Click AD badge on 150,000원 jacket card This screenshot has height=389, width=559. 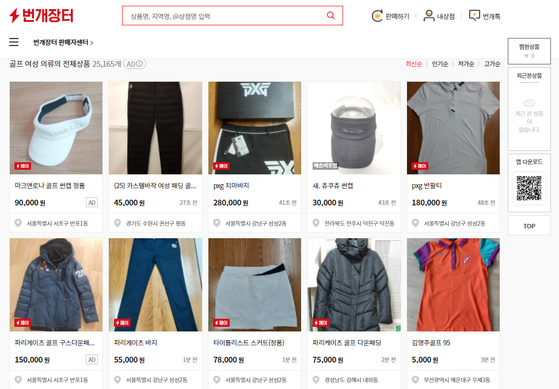(92, 359)
